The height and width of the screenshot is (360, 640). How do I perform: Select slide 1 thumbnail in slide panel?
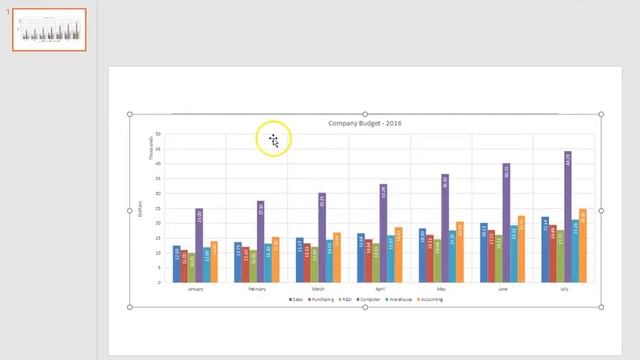coord(49,29)
